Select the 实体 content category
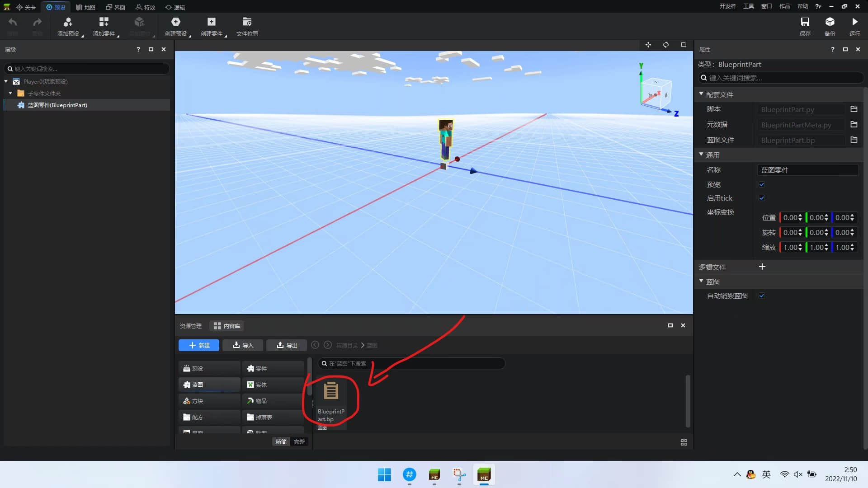 (273, 385)
